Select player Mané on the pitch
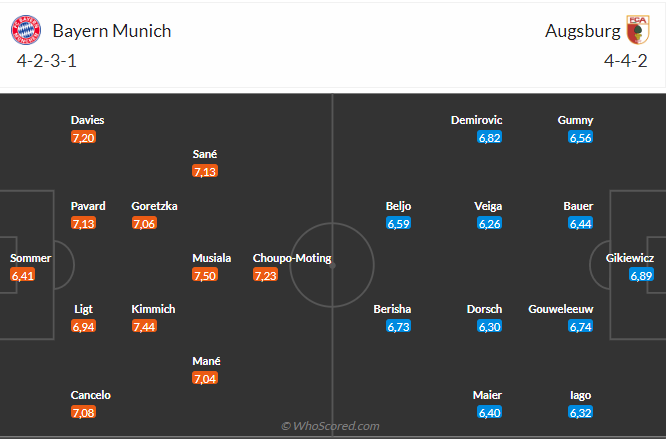The height and width of the screenshot is (439, 670). [x=205, y=361]
